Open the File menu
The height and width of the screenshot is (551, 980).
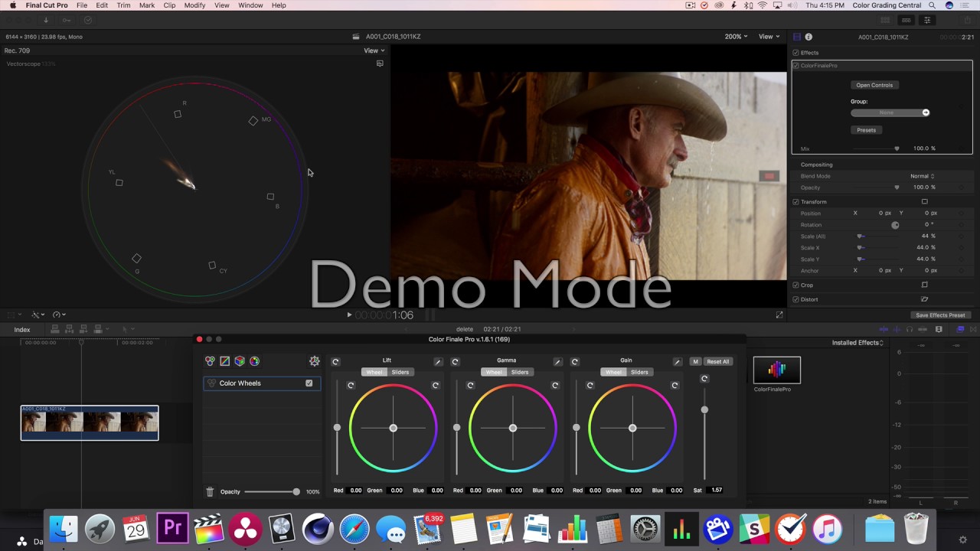click(x=81, y=5)
